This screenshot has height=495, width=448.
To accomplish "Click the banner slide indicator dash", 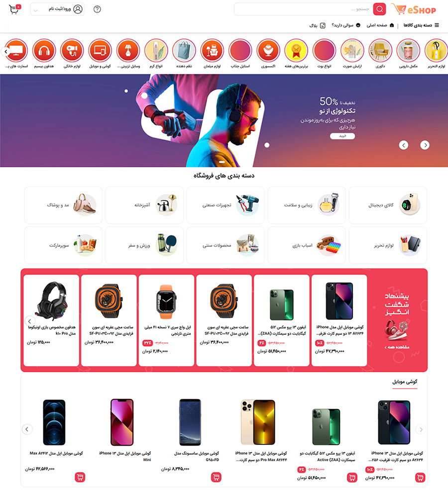I will click(222, 162).
